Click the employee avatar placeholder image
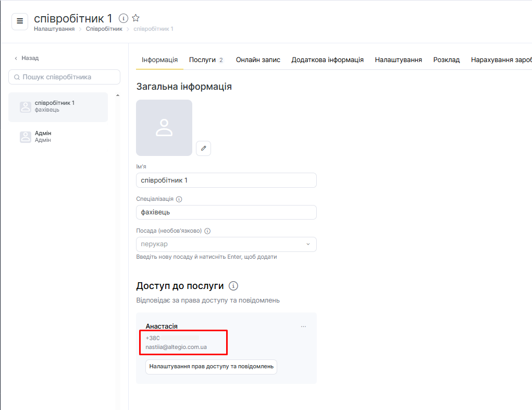Viewport: 532px width, 410px height. tap(164, 128)
